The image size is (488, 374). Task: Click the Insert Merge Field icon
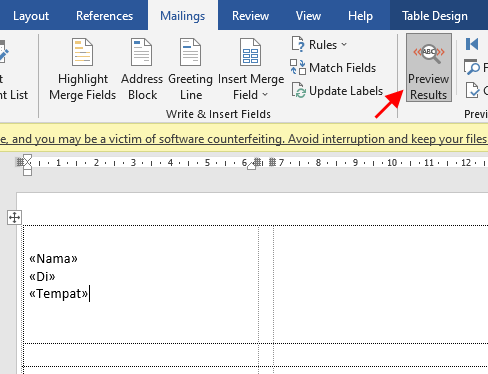(250, 52)
